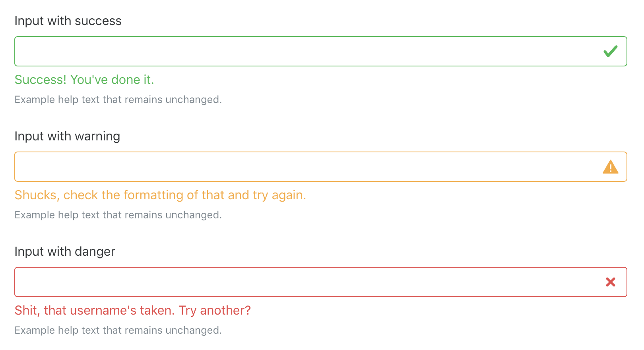Viewport: 644px width, 350px height.
Task: Click the help text under the danger field
Action: [x=118, y=330]
